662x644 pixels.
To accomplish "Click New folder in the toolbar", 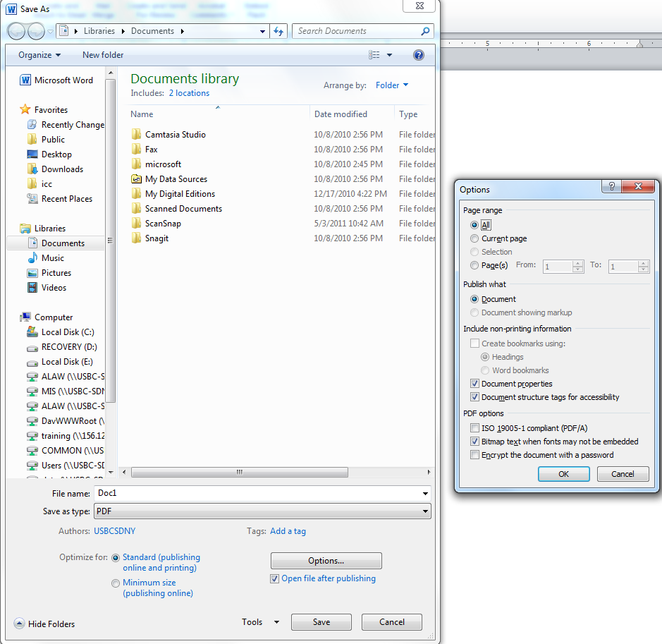I will point(103,55).
